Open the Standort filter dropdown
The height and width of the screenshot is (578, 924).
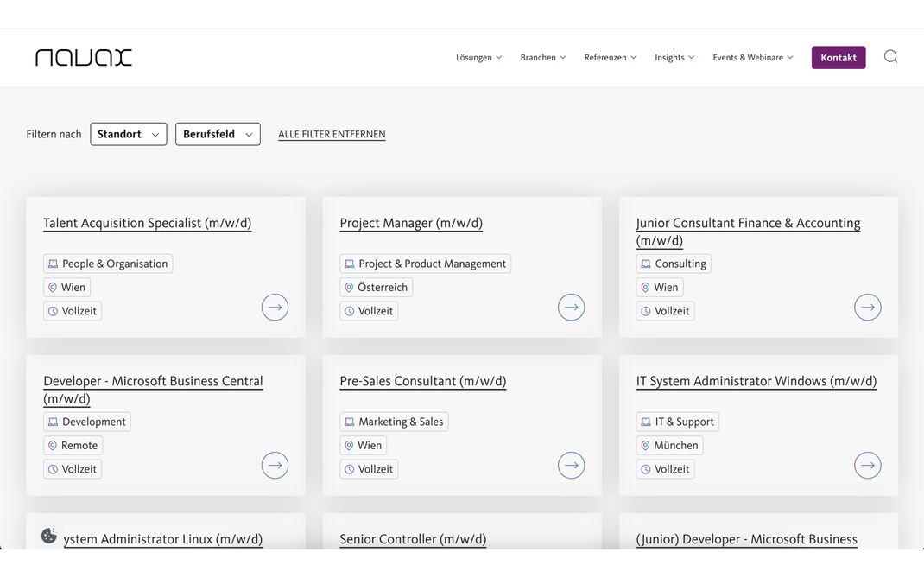coord(128,134)
